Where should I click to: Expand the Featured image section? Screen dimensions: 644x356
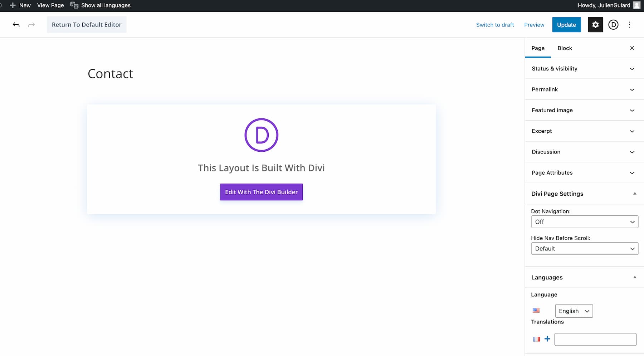pos(584,110)
